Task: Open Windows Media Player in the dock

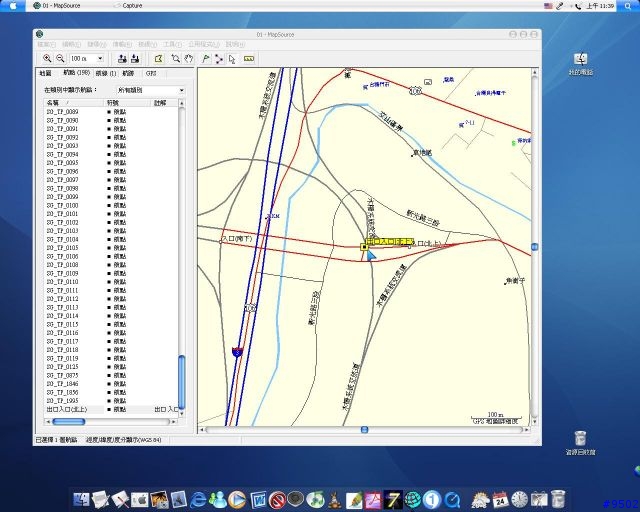Action: [x=237, y=500]
